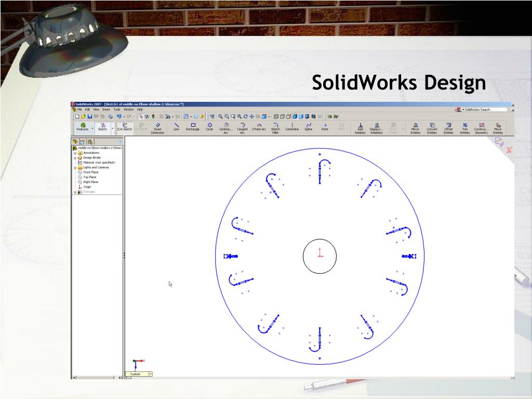Image resolution: width=532 pixels, height=399 pixels.
Task: Open a file with Open icon
Action: [83, 116]
